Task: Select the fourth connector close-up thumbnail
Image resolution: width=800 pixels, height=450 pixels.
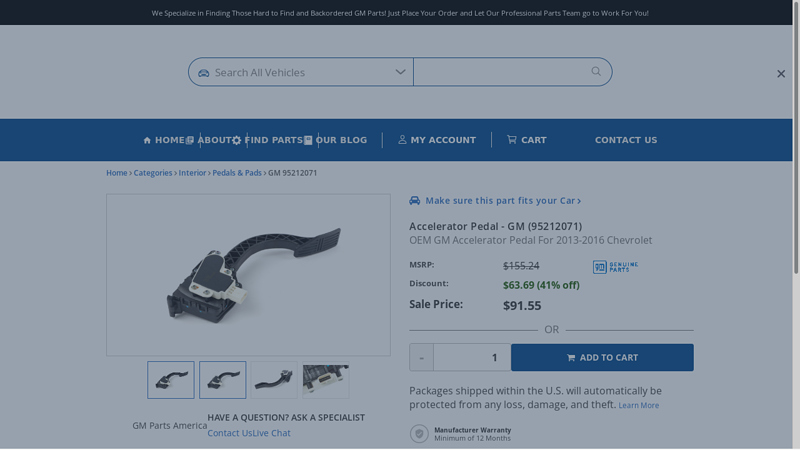Action: 326,380
